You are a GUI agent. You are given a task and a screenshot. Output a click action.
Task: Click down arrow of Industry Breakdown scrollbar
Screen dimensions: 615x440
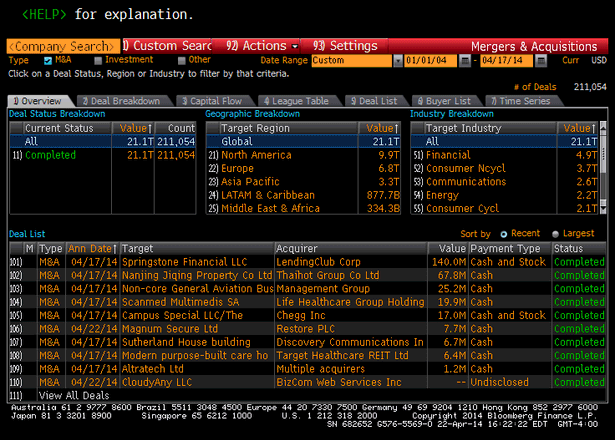click(603, 209)
